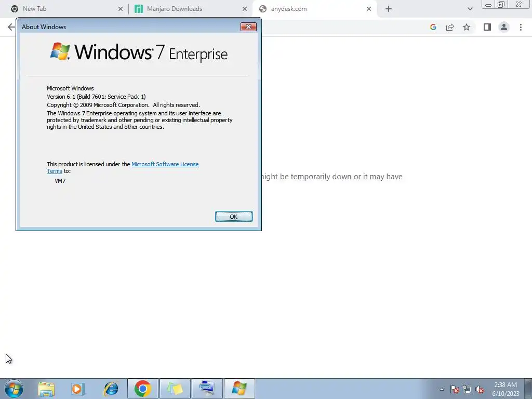Select About Windows taskbar item
This screenshot has height=399, width=532.
(x=240, y=389)
